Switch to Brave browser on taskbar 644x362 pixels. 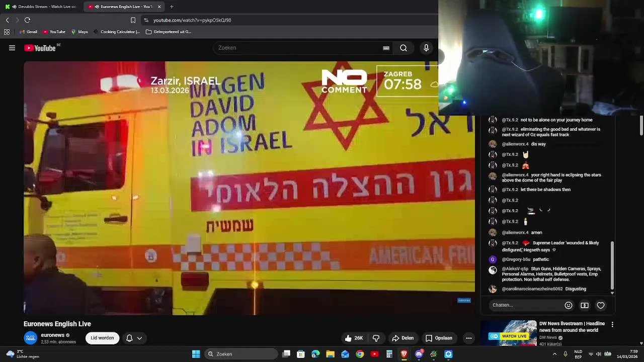(404, 354)
